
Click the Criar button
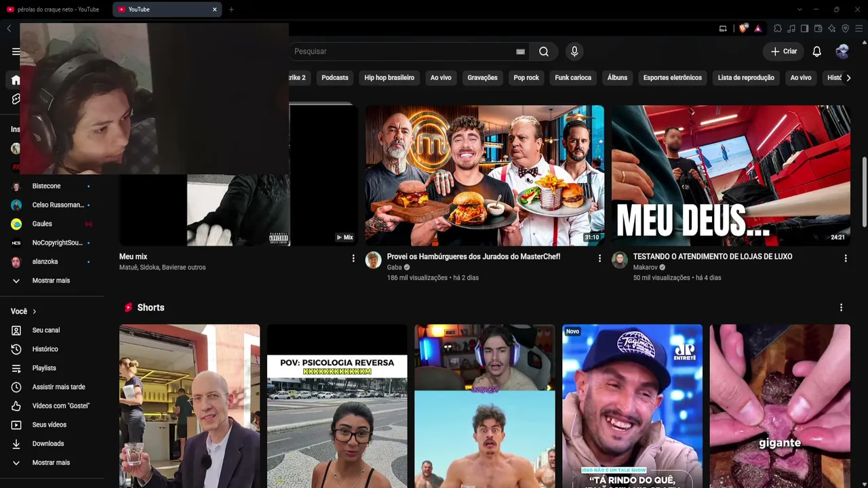pos(783,52)
